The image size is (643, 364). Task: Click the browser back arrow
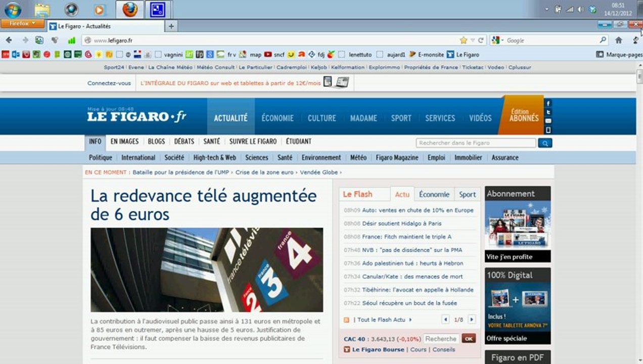[9, 40]
